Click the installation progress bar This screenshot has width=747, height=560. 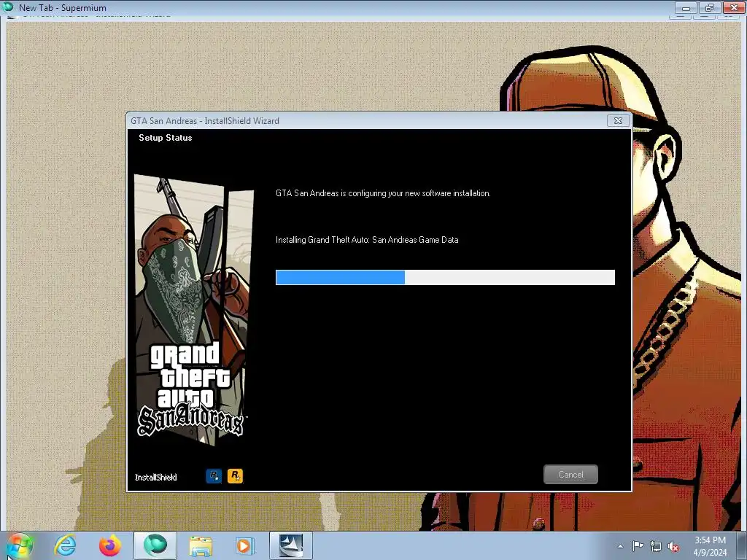(445, 278)
